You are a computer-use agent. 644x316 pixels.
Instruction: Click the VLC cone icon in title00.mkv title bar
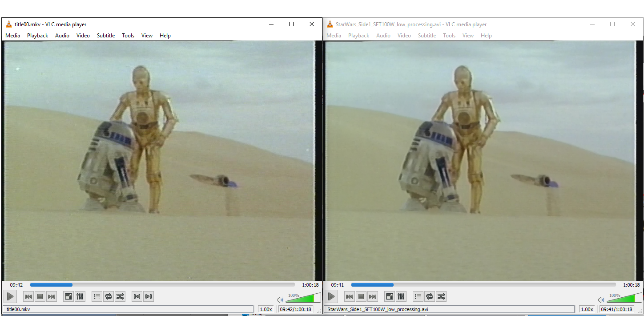(x=9, y=24)
